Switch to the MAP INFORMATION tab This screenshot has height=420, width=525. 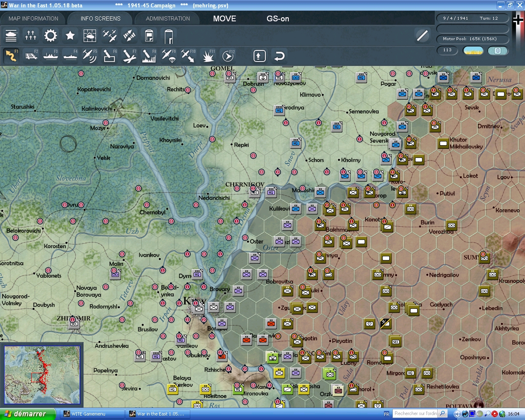(x=33, y=18)
